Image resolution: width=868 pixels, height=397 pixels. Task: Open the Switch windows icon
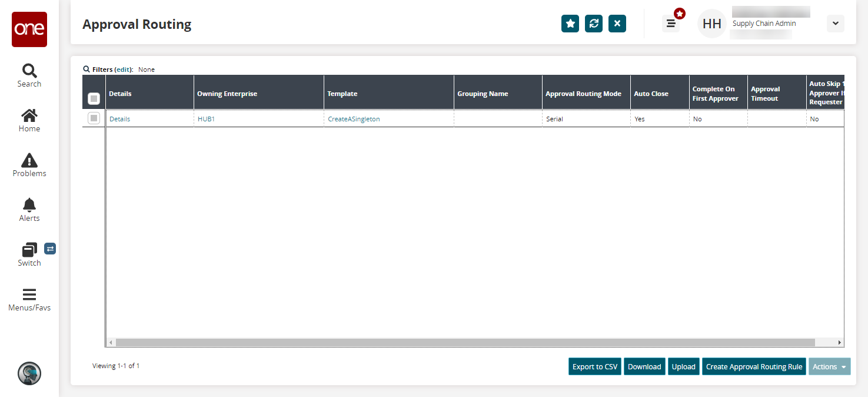click(29, 250)
